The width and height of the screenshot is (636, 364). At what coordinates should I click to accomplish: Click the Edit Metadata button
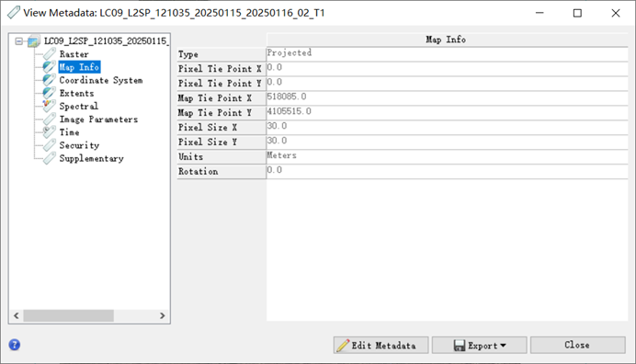pos(380,346)
